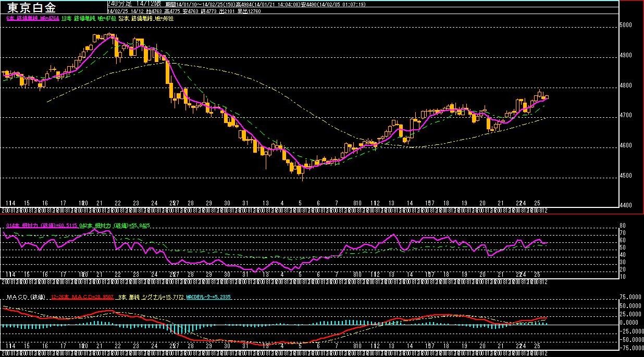Viewport: 644px width, 357px height.
Task: Click the MACD axis value 75.0000
Action: pyautogui.click(x=631, y=297)
